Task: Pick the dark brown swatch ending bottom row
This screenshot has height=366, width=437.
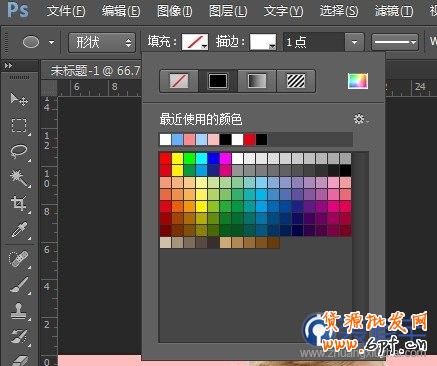Action: coord(273,242)
